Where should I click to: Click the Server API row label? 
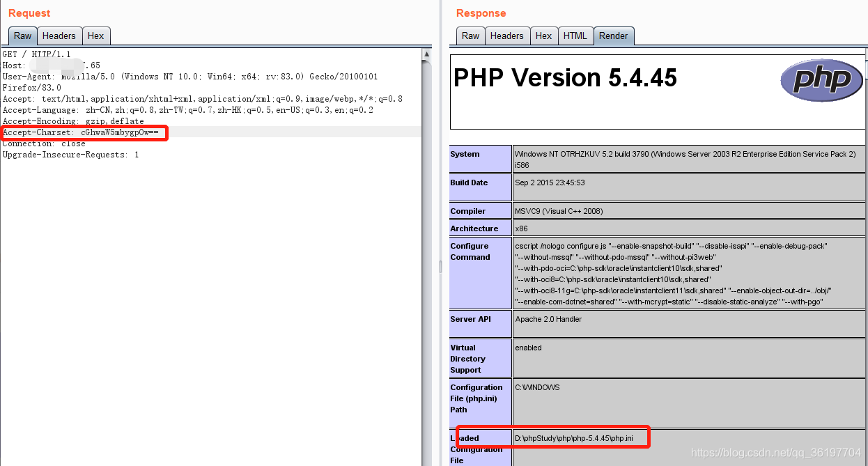470,319
